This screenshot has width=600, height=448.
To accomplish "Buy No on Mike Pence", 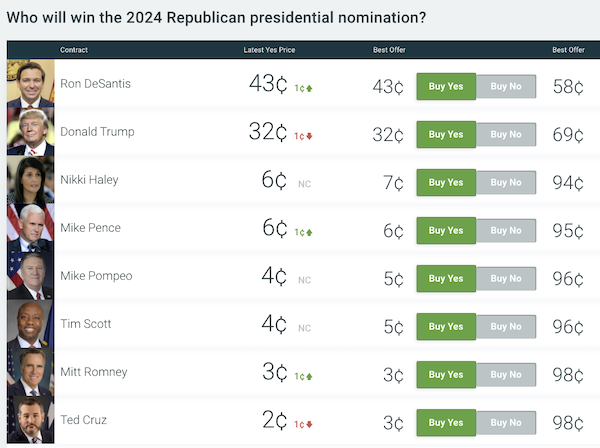I will (505, 230).
